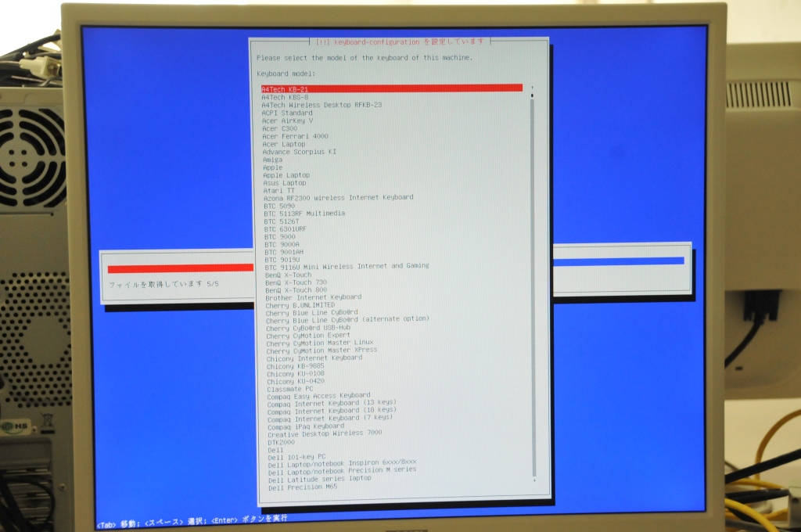
Task: Select the Atari TT entry
Action: point(279,190)
